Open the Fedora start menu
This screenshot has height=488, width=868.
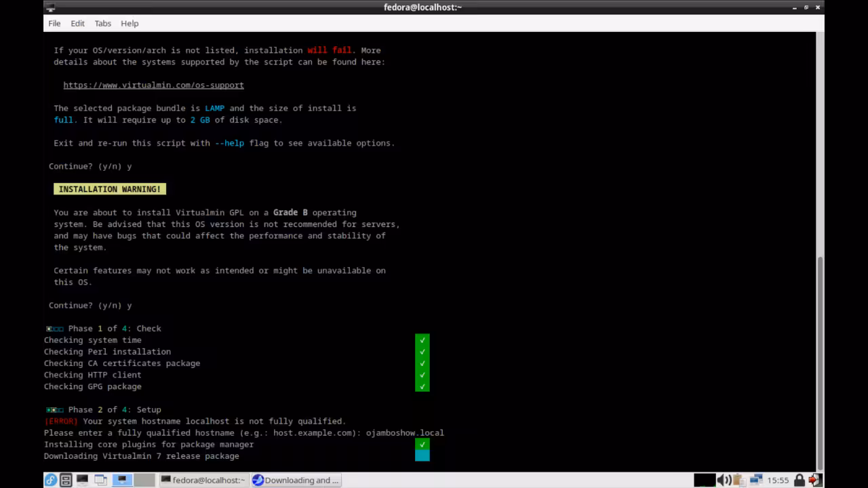click(51, 480)
